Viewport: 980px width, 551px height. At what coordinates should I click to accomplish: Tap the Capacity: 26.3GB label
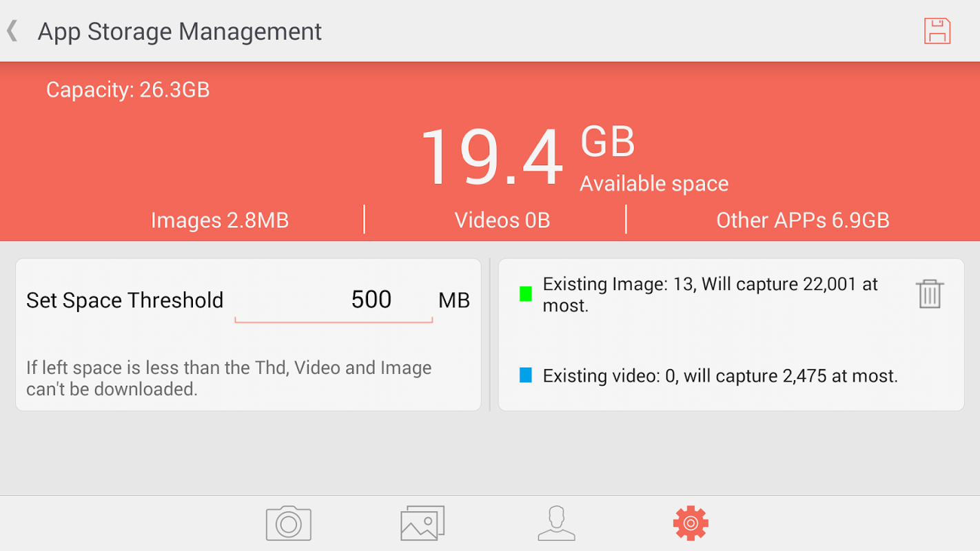(x=127, y=90)
